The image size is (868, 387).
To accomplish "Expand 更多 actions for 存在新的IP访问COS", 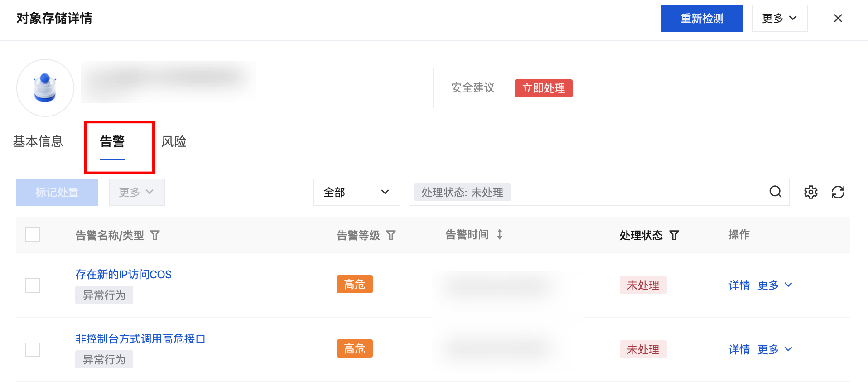I will (774, 285).
